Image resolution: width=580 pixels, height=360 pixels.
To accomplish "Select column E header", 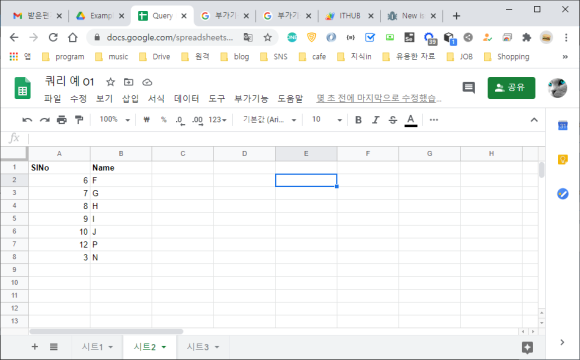I will point(306,154).
